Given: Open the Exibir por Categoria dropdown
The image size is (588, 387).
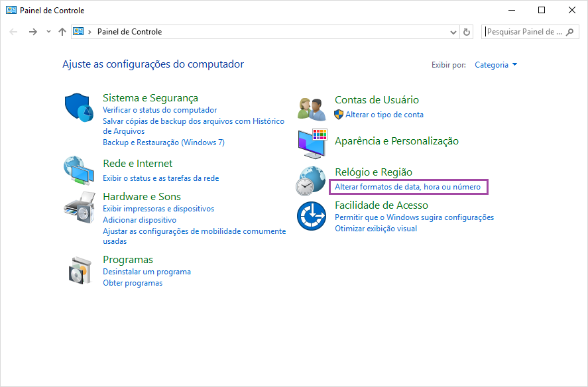Looking at the screenshot, I should 496,65.
